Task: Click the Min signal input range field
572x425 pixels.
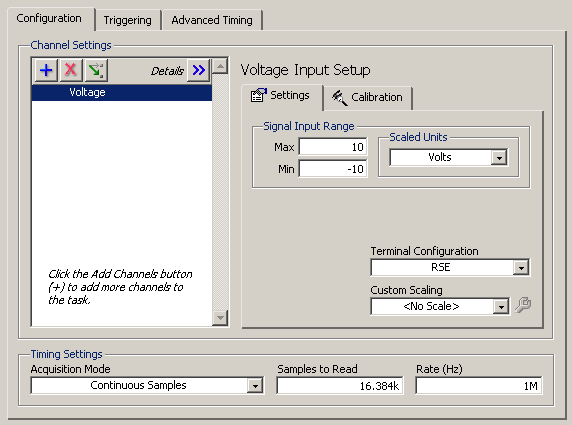Action: [333, 169]
